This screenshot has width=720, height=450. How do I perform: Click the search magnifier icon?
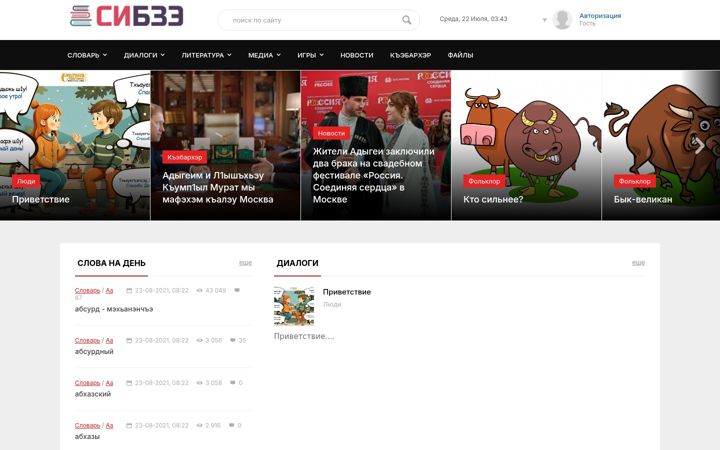[406, 20]
